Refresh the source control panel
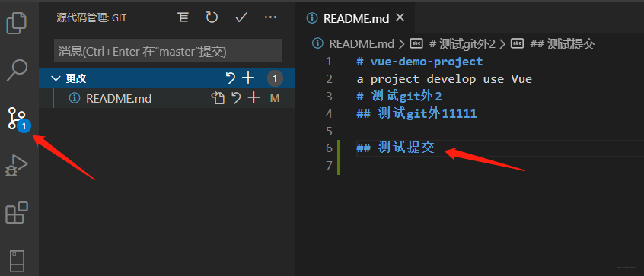This screenshot has height=276, width=644. [212, 17]
